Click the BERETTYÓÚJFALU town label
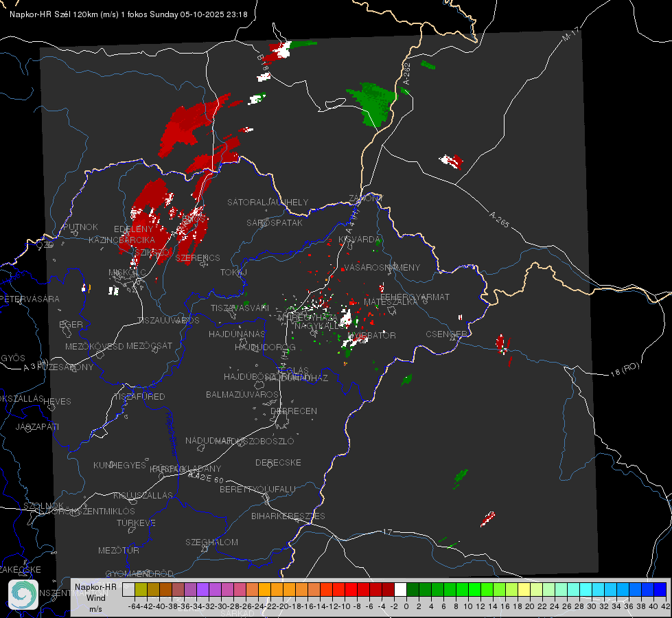 [257, 490]
